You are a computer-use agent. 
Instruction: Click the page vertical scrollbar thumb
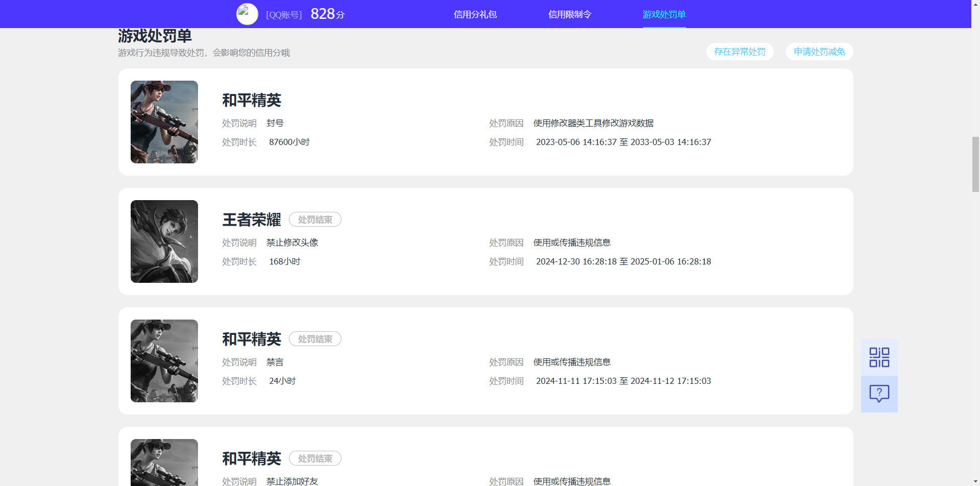975,164
